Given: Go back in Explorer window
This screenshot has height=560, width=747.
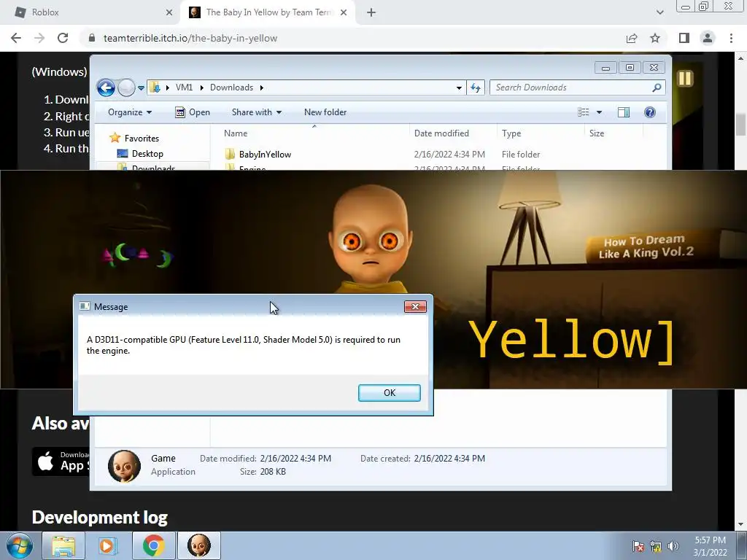Looking at the screenshot, I should 106,87.
